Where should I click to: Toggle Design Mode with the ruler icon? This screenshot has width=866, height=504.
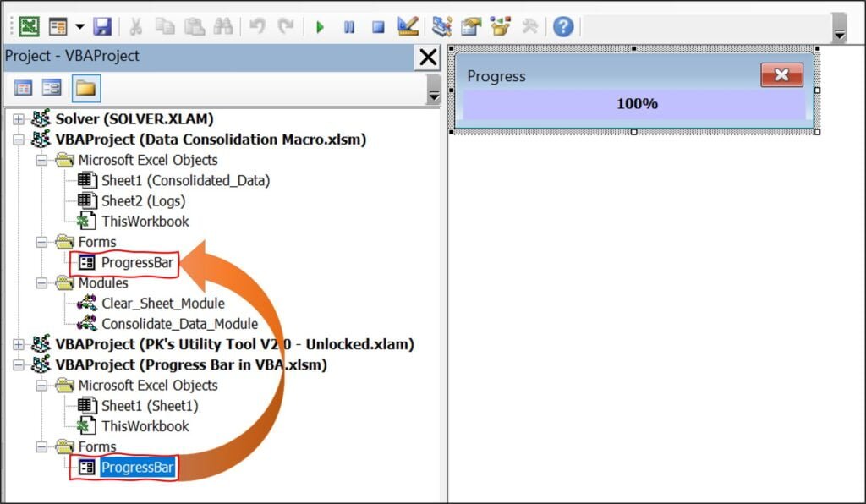408,26
